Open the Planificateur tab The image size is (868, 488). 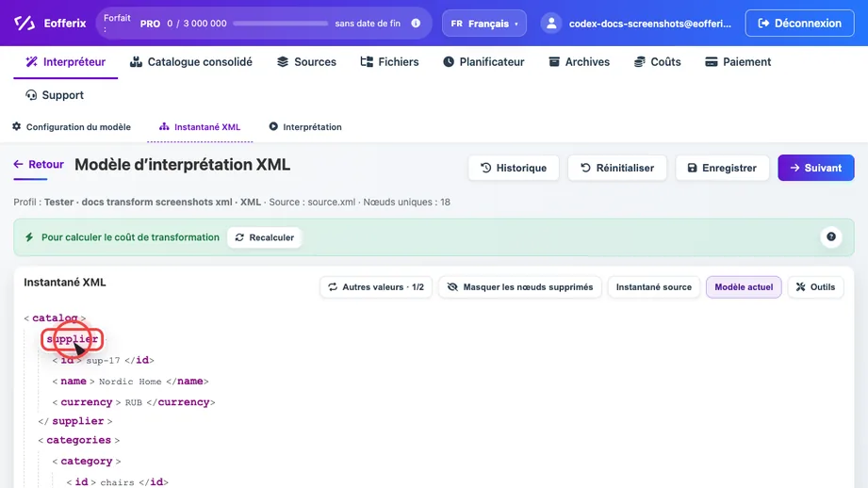coord(483,62)
